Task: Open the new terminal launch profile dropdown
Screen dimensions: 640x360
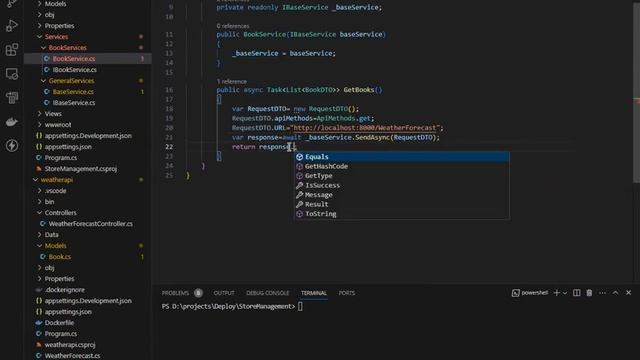Action: click(565, 293)
